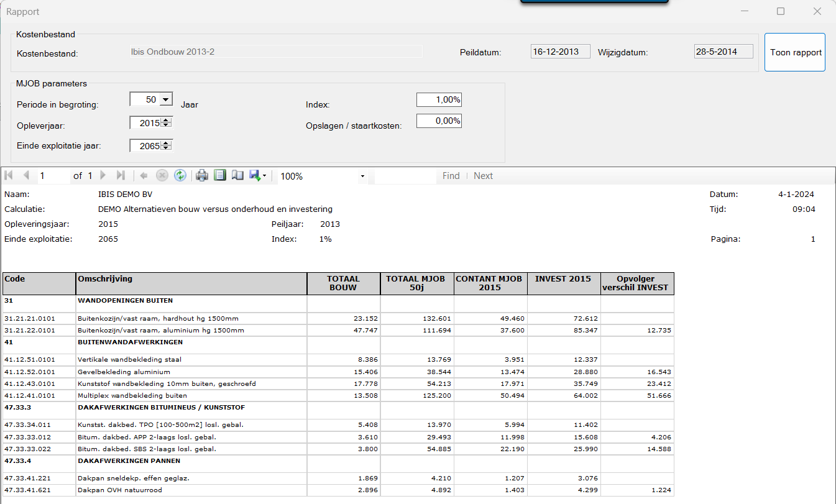Select DAKAFWERKINGEN BITUMINEUS / KUNSTSTOF row
The width and height of the screenshot is (836, 504).
338,411
